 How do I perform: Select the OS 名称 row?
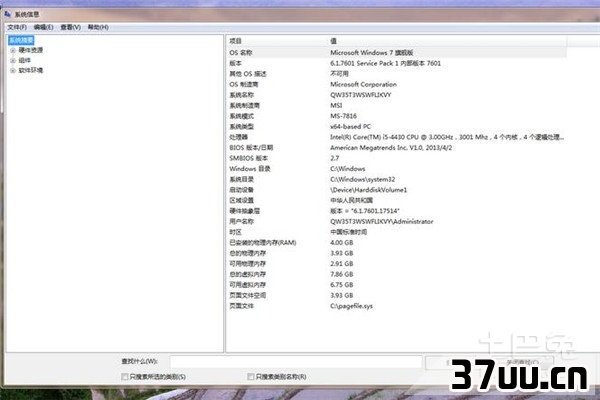coord(396,53)
